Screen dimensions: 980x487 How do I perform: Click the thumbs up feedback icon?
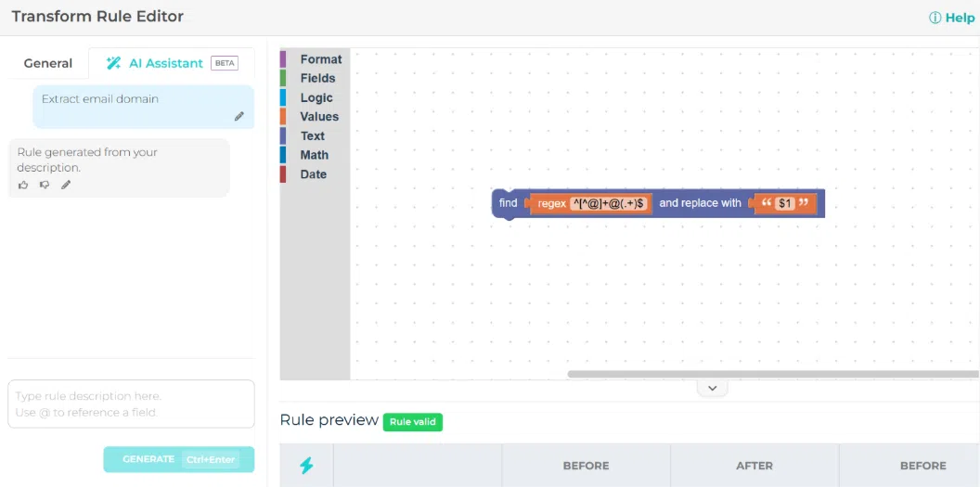coord(23,185)
